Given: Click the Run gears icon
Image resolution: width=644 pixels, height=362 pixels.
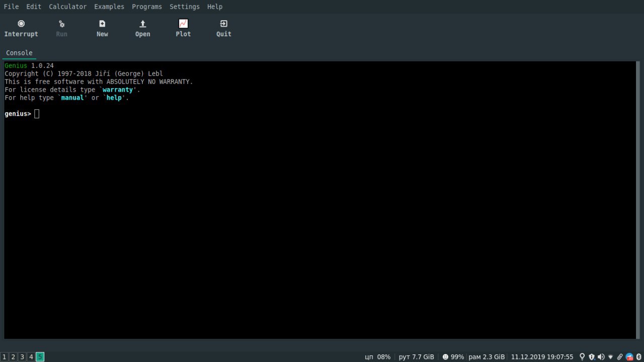Looking at the screenshot, I should (x=61, y=24).
